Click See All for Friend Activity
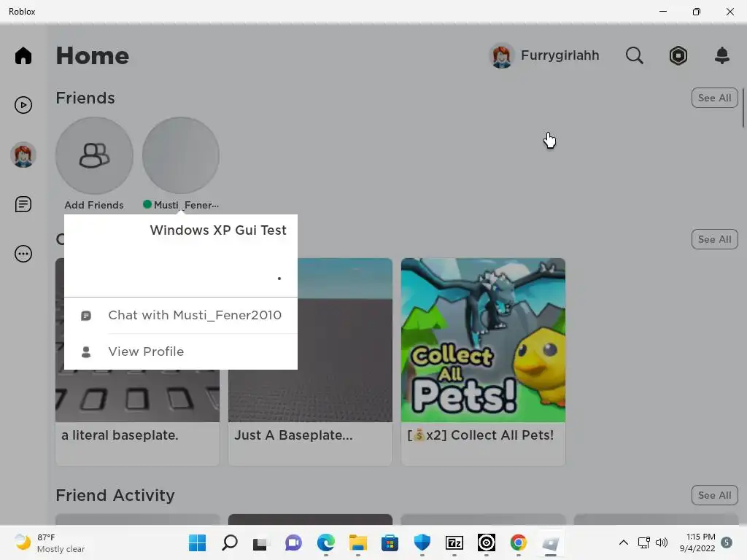The width and height of the screenshot is (747, 560). pyautogui.click(x=714, y=495)
